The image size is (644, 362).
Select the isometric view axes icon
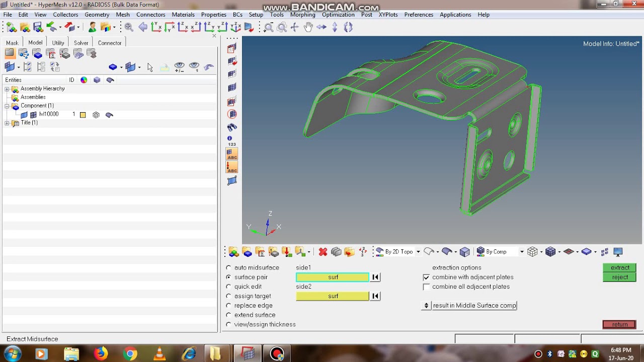tap(235, 27)
